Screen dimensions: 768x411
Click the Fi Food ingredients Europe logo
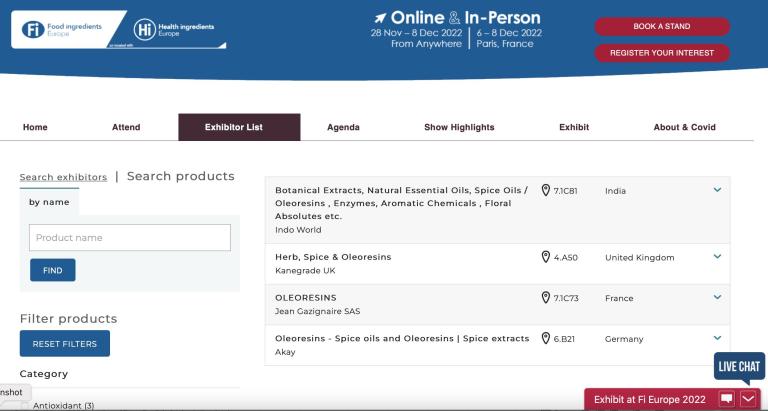click(x=62, y=29)
